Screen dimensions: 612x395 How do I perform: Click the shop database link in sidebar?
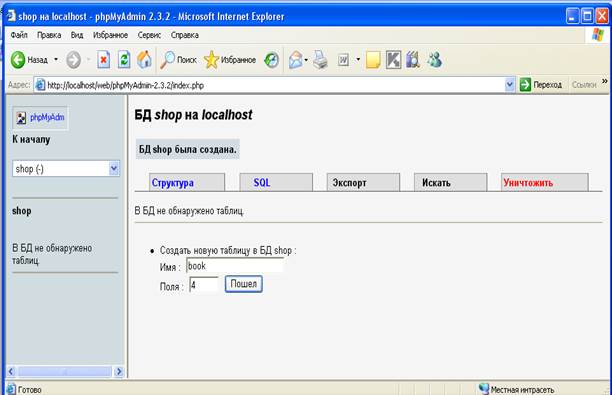tap(21, 211)
